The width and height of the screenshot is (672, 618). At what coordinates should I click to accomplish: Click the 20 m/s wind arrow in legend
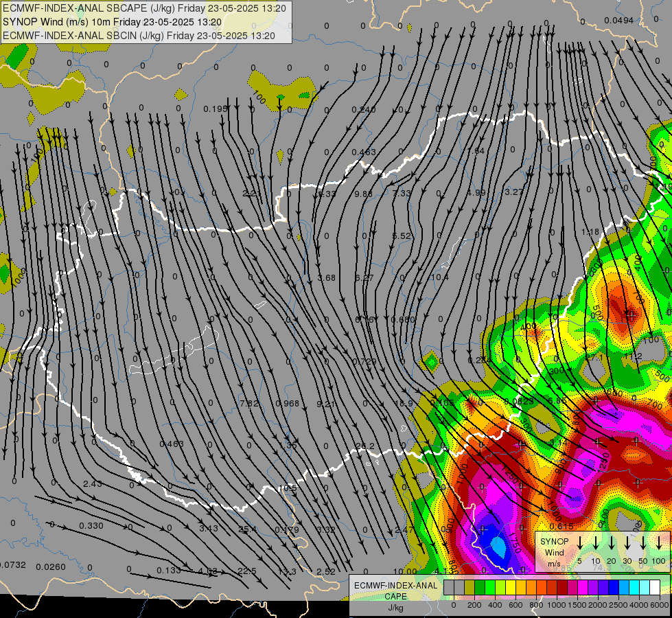(612, 542)
